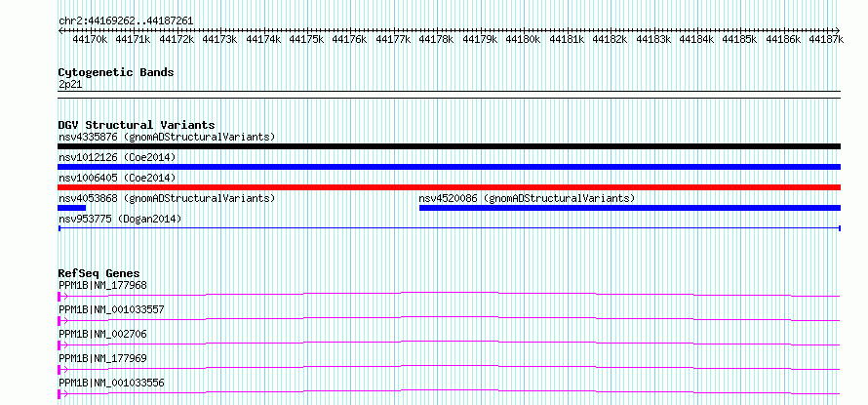Click the 44185k ruler tick label
Viewport: 868px width, 405px height.
pyautogui.click(x=740, y=39)
